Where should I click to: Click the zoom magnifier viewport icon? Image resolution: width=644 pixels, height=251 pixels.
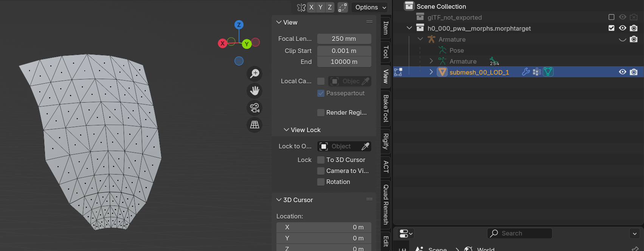tap(254, 73)
